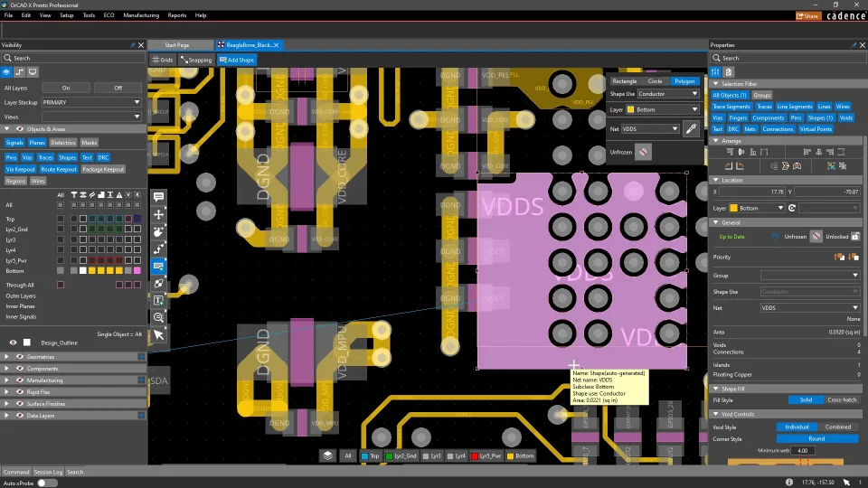
Task: Select the add connect route tool icon
Action: point(159,249)
